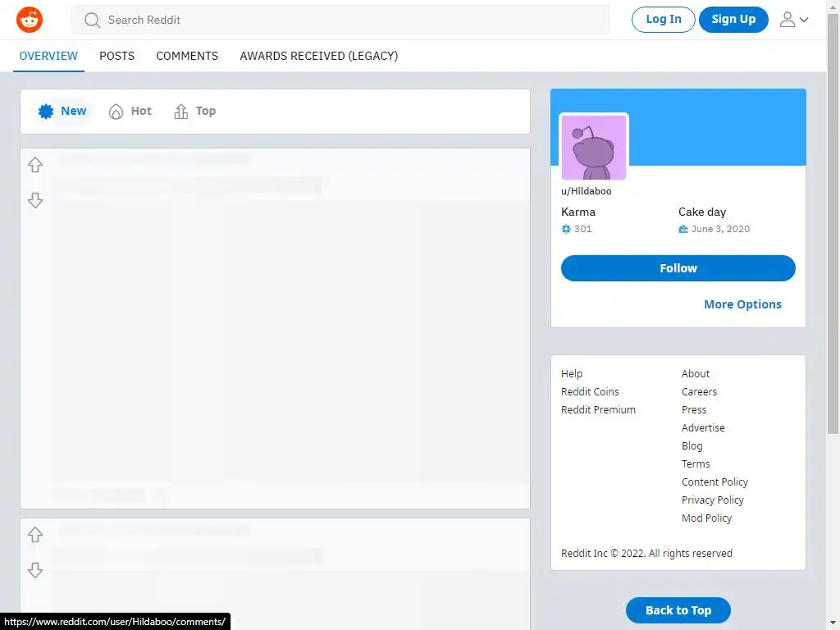Open the Help link
The width and height of the screenshot is (840, 630).
pyautogui.click(x=572, y=374)
